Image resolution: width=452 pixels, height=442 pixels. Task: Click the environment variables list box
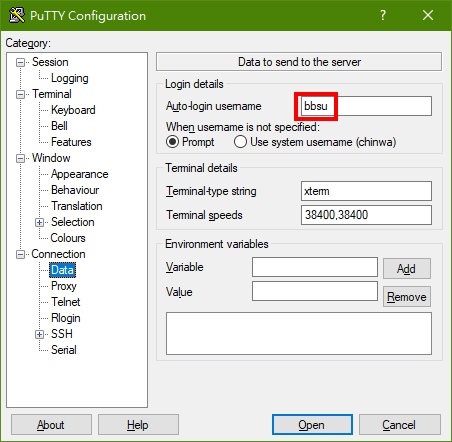point(299,334)
